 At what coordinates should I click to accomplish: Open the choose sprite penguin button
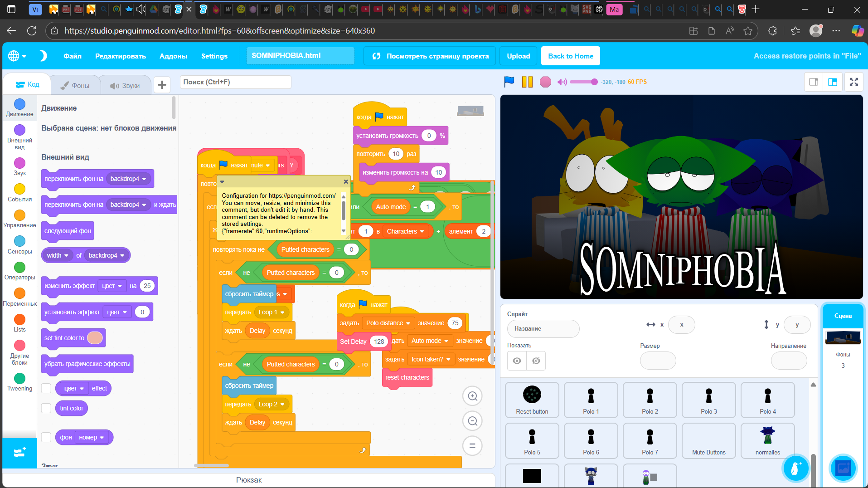(795, 468)
